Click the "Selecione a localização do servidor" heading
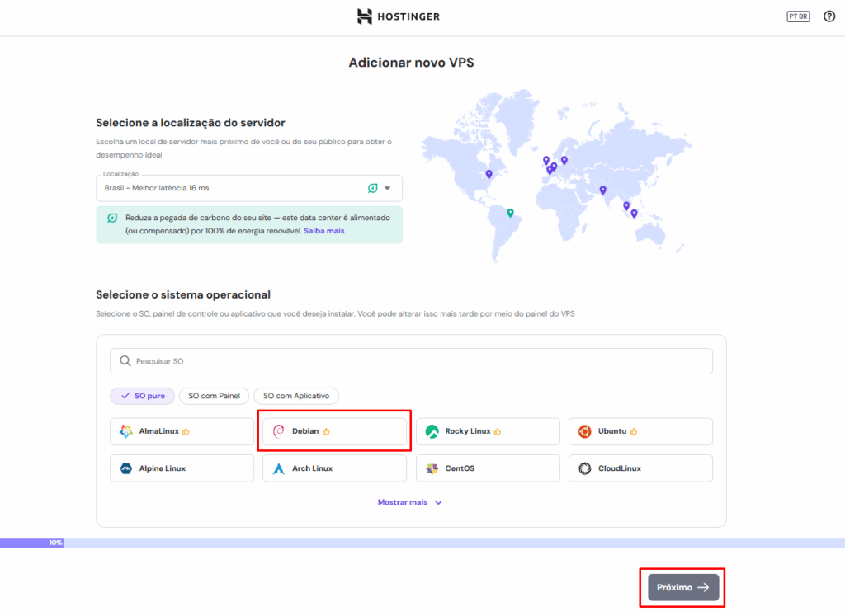 pos(191,123)
